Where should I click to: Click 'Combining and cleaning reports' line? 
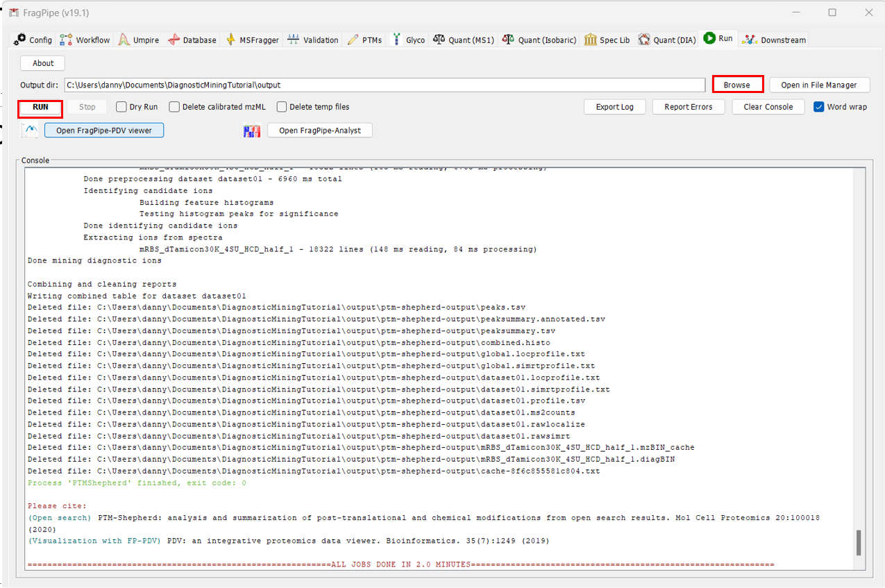pyautogui.click(x=102, y=284)
